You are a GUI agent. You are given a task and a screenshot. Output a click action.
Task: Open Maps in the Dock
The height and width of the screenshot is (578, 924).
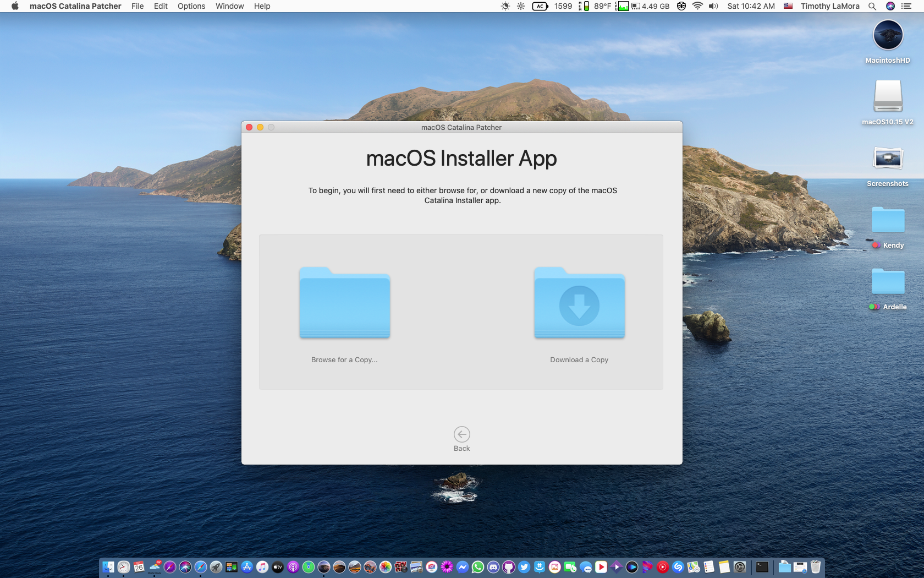tap(694, 566)
